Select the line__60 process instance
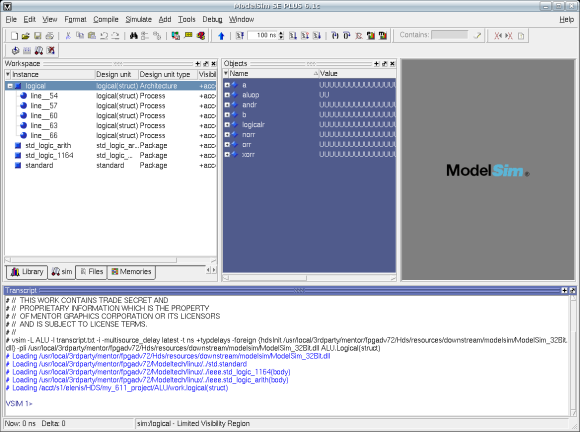The height and width of the screenshot is (432, 580). pos(44,116)
